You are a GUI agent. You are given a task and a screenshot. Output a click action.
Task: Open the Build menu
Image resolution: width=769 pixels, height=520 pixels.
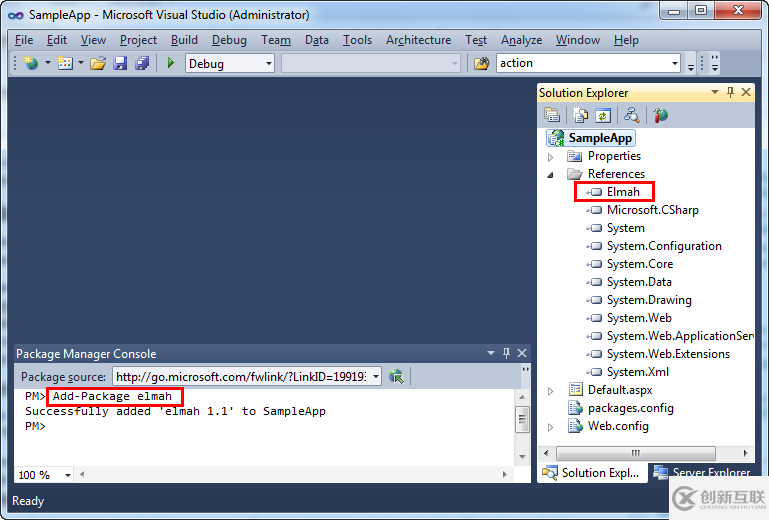pos(184,40)
